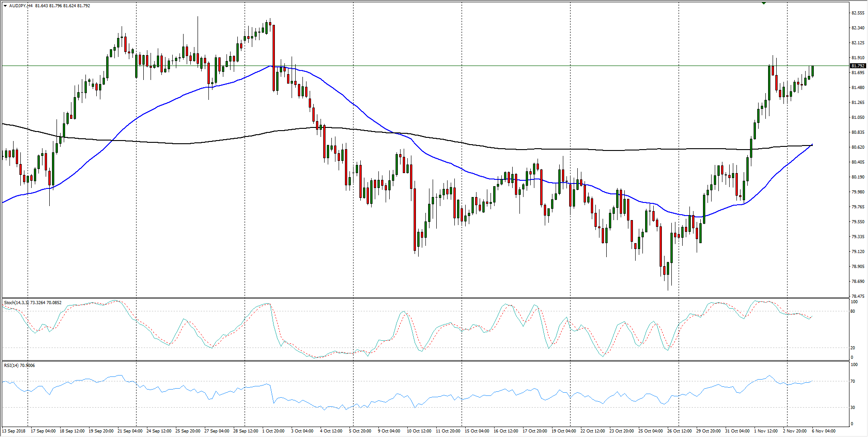The image size is (868, 437).
Task: Click the 80.620 price scale label
Action: tap(858, 147)
